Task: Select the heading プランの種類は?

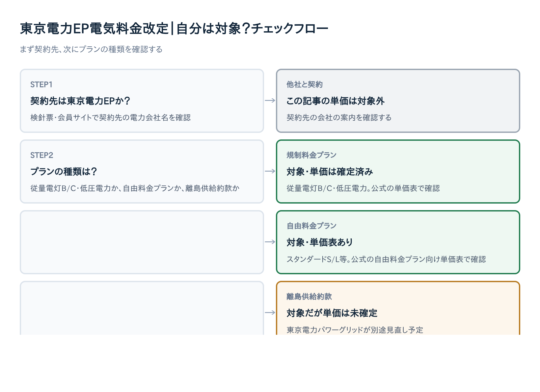Action: click(64, 172)
